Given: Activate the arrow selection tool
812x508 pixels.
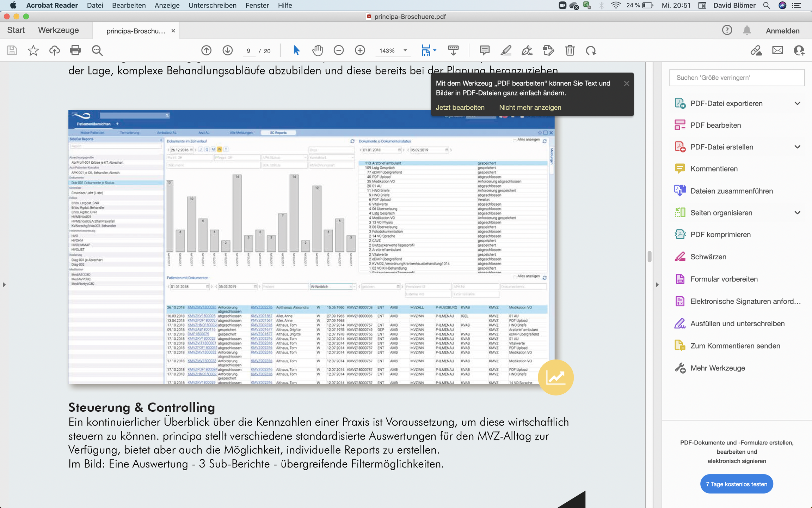Looking at the screenshot, I should click(x=296, y=50).
